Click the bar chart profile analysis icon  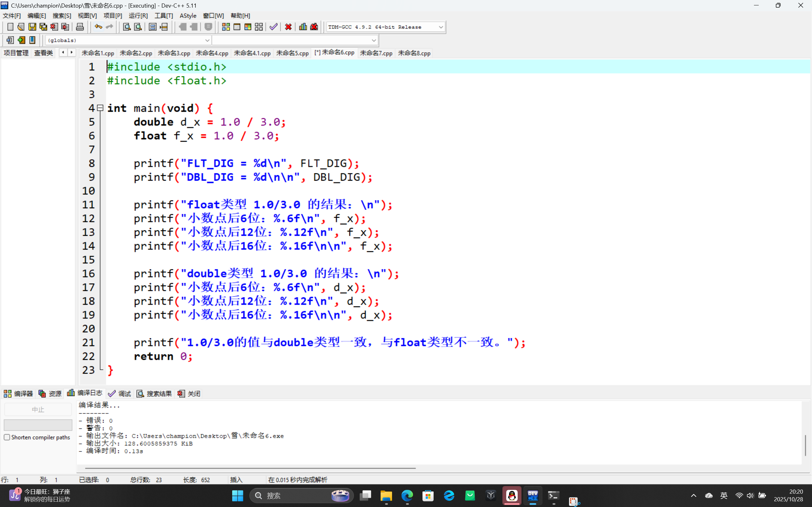pyautogui.click(x=303, y=27)
